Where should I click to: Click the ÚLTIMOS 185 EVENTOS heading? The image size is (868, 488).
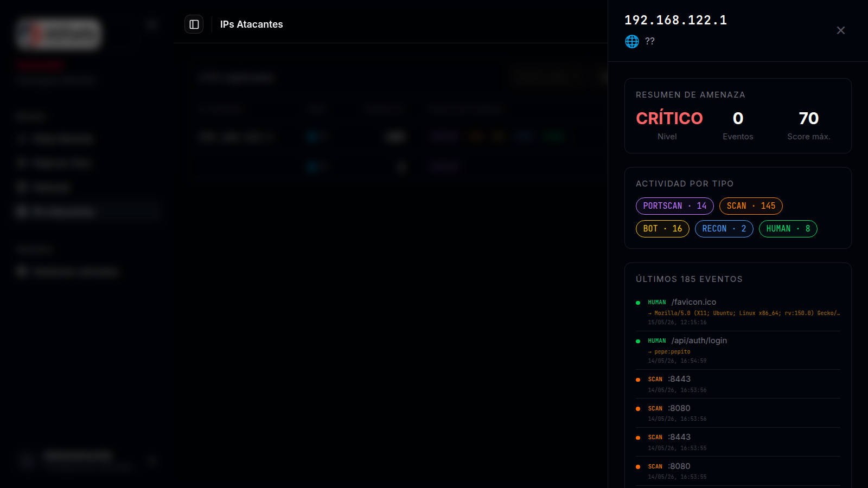coord(689,279)
